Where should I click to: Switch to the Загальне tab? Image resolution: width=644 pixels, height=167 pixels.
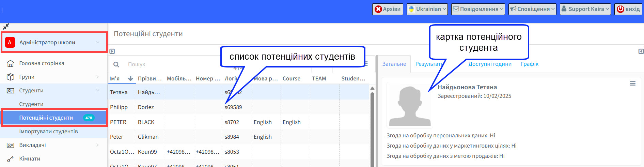(x=394, y=64)
